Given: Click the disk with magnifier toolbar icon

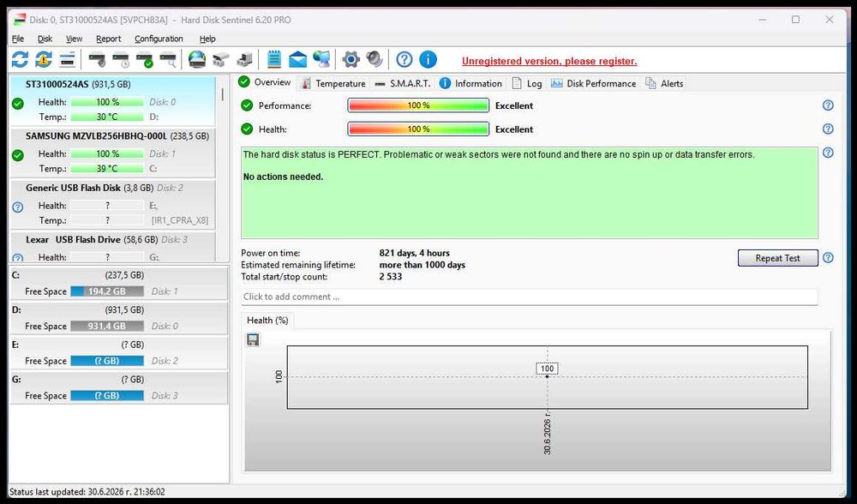Looking at the screenshot, I should 168,60.
